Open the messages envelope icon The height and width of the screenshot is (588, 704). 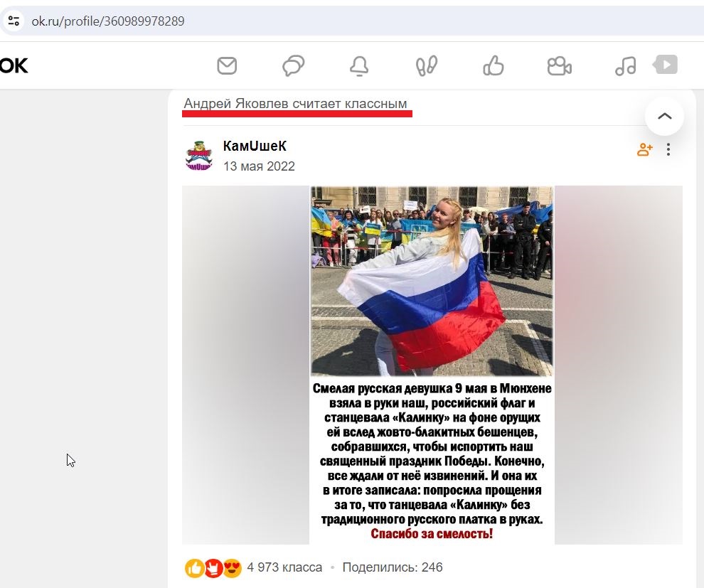(227, 66)
